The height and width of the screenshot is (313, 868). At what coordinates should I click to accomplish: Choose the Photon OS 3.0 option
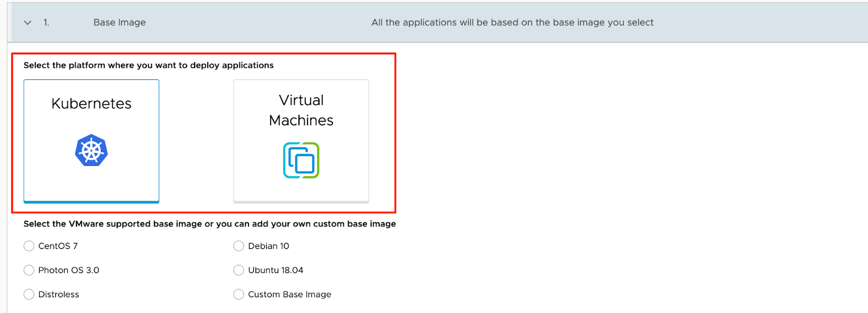[x=29, y=270]
